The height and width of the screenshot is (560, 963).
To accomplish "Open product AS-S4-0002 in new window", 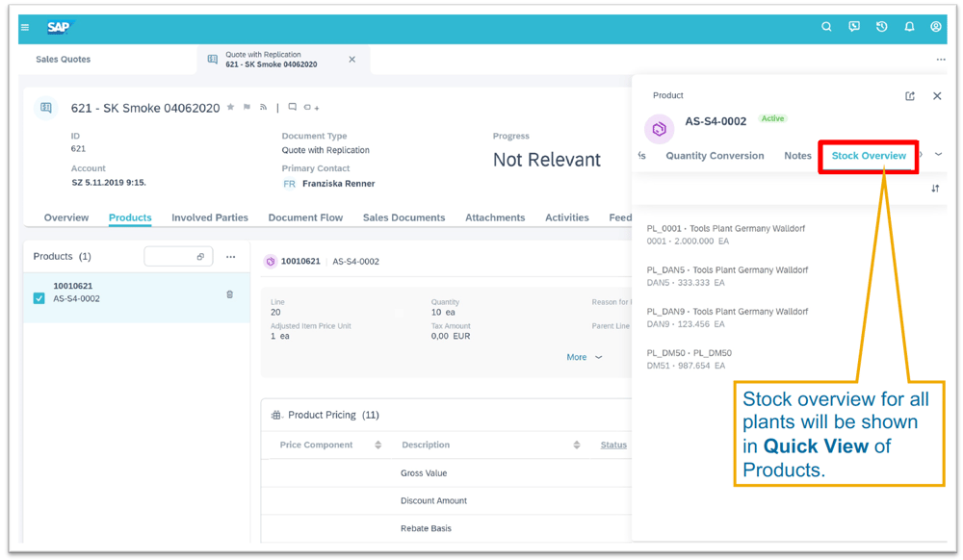I will click(910, 96).
